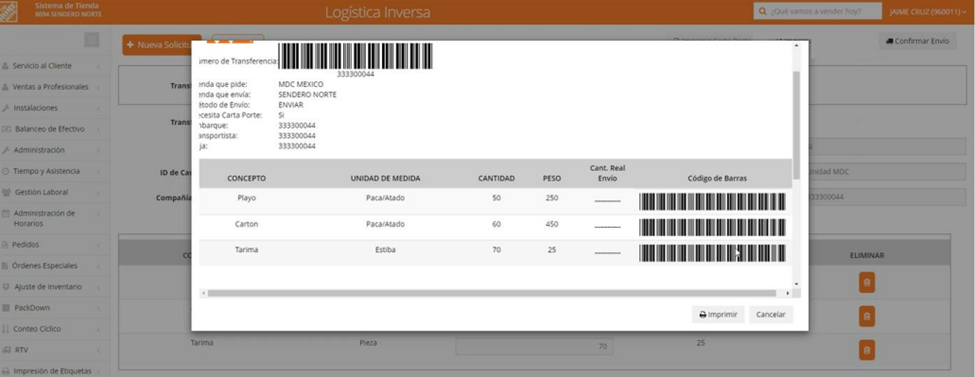Click the transfer number barcode at dialog top
975x377 pixels.
356,56
